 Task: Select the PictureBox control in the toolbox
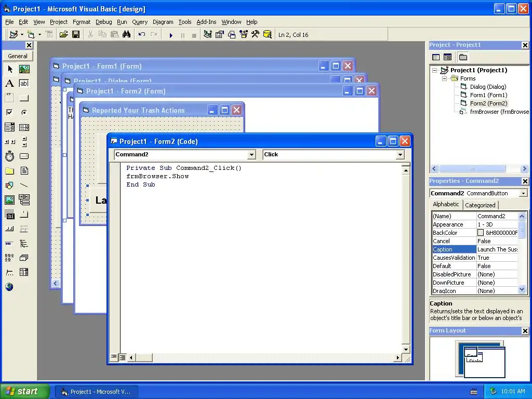click(24, 69)
